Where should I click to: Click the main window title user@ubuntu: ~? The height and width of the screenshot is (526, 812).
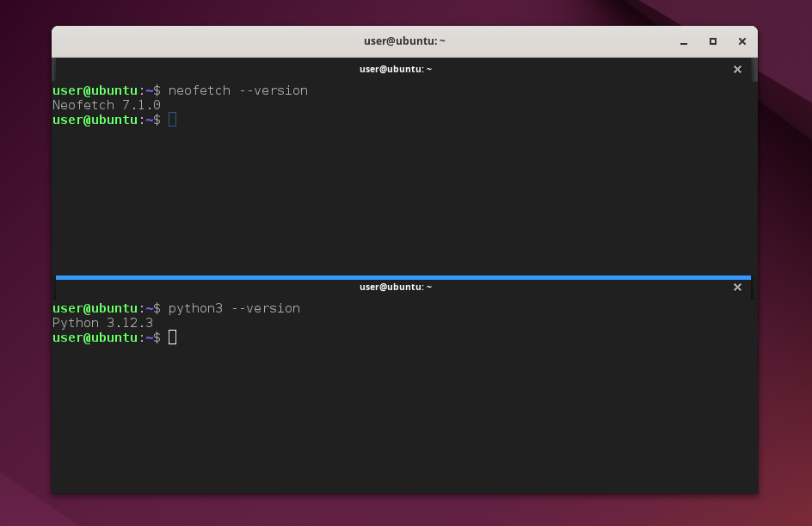[x=404, y=41]
